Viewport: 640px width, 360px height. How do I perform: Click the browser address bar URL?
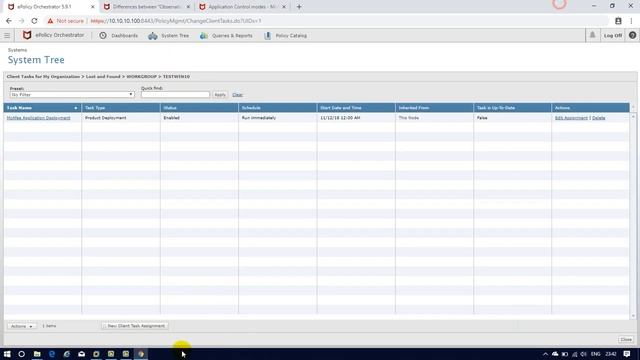coord(176,21)
